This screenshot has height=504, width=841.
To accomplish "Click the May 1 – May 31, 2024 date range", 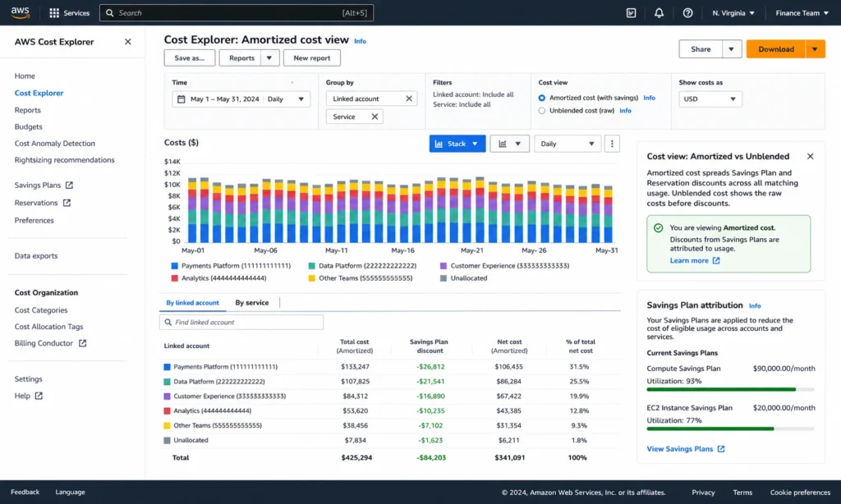I will (225, 99).
